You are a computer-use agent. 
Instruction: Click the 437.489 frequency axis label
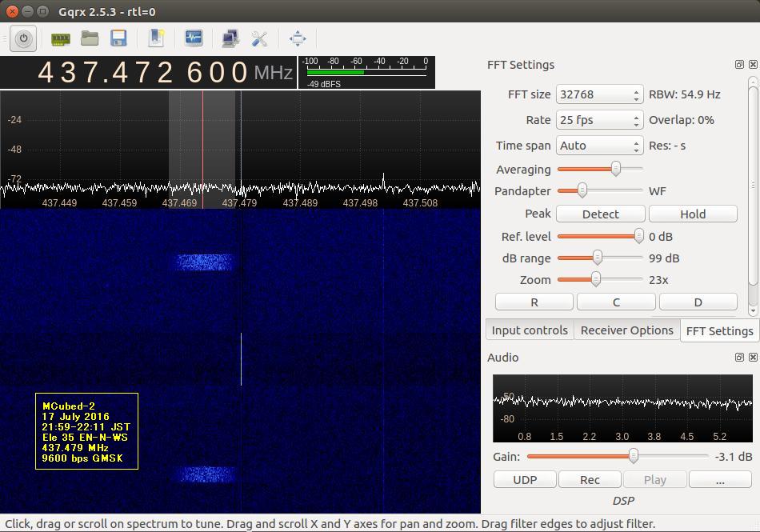[x=300, y=203]
